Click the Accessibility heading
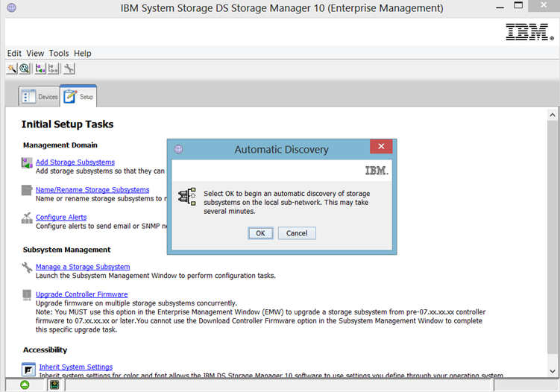 coord(45,350)
